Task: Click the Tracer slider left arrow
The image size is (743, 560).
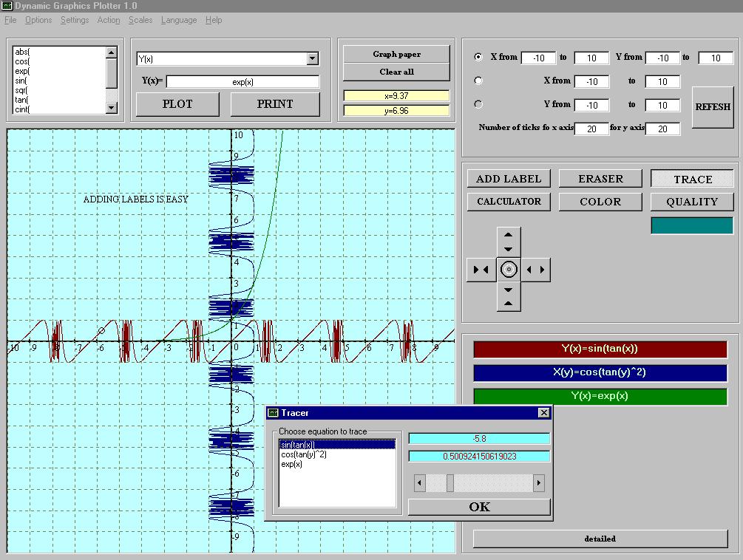Action: pos(420,483)
